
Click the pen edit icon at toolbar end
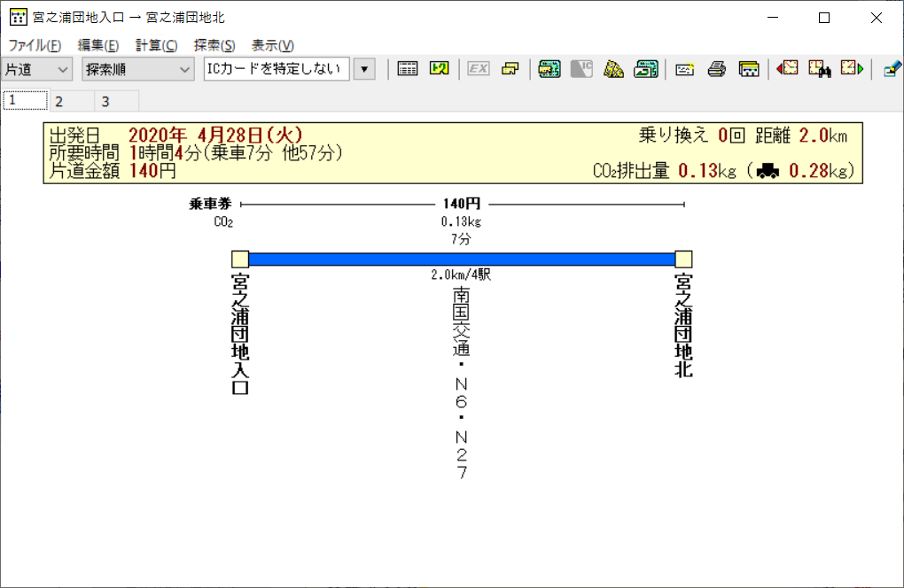892,69
